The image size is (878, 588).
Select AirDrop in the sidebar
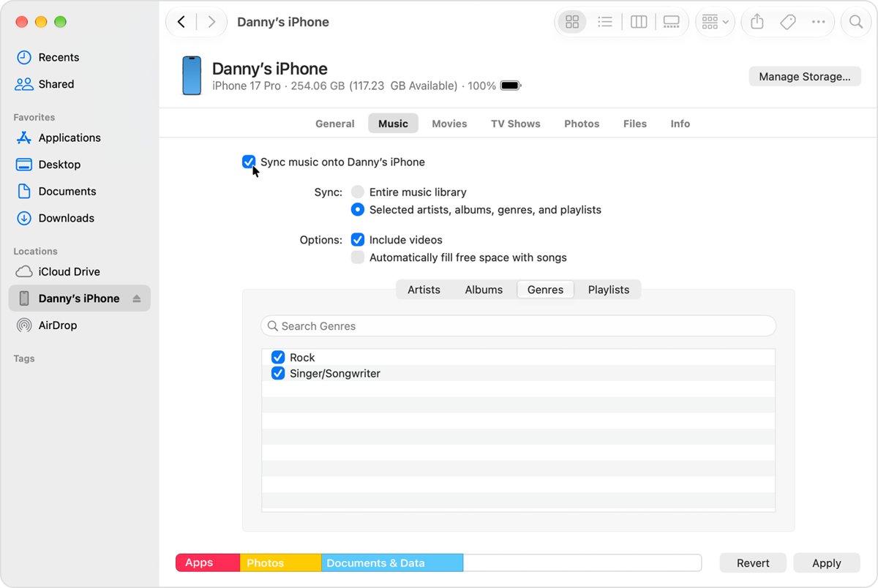(x=58, y=325)
